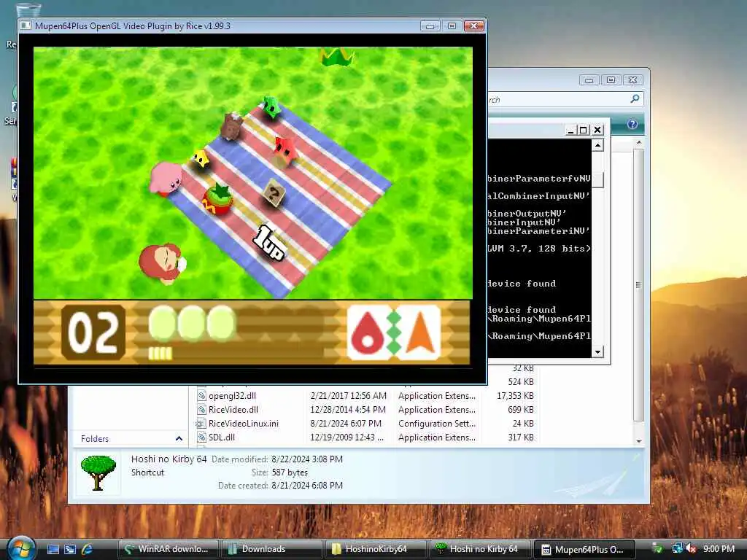Image resolution: width=747 pixels, height=560 pixels.
Task: Click the network tray icon
Action: click(x=676, y=549)
